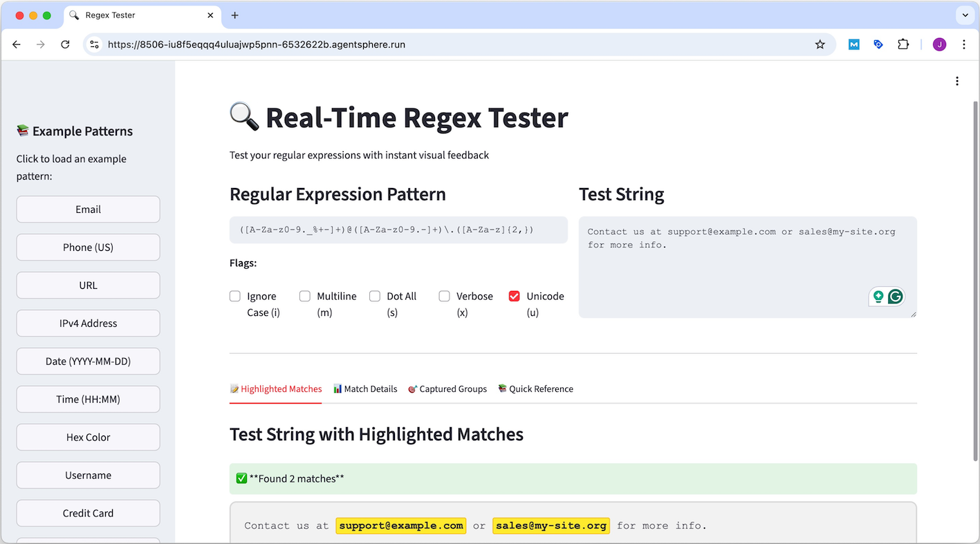Load the Phone (US) example pattern
Screen dimensions: 980x544
pyautogui.click(x=88, y=247)
